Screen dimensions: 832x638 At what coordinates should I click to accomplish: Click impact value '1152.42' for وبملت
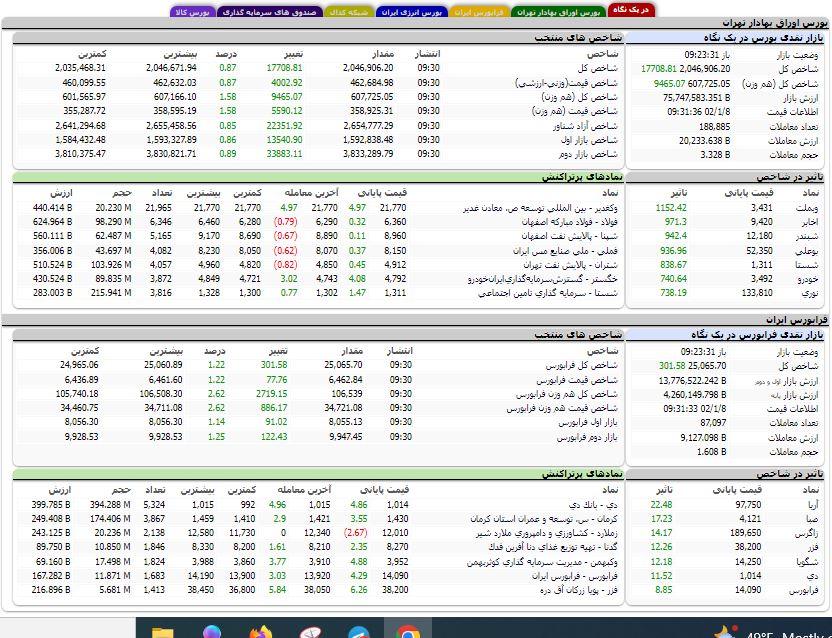click(x=671, y=208)
